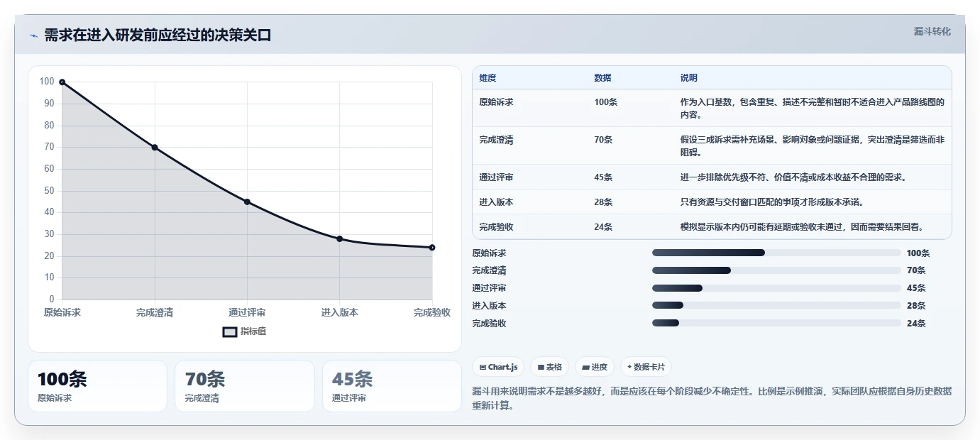
Task: Click the 进度 tag chip
Action: pyautogui.click(x=595, y=367)
